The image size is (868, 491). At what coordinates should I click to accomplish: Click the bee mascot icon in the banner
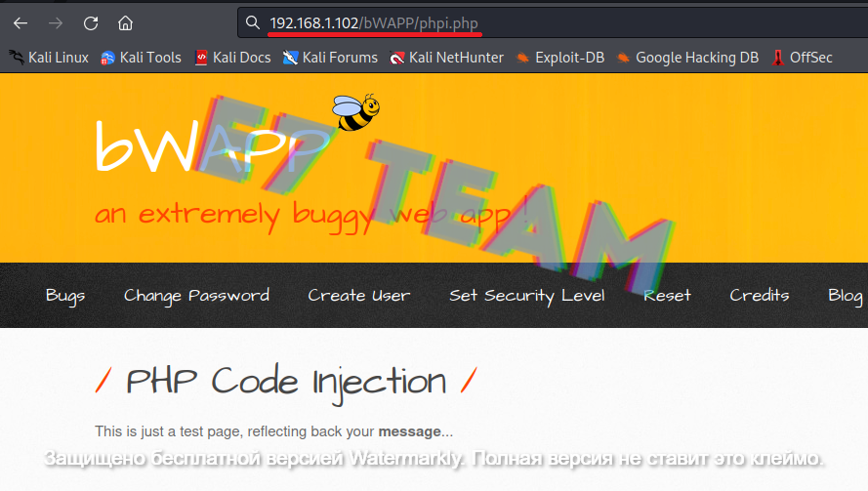click(x=356, y=112)
